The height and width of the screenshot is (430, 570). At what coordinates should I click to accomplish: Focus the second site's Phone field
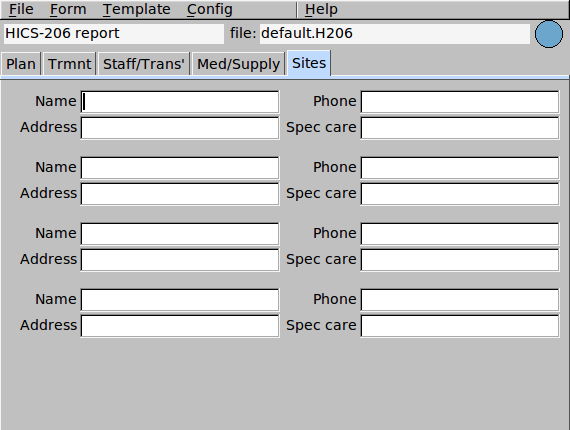click(x=460, y=168)
